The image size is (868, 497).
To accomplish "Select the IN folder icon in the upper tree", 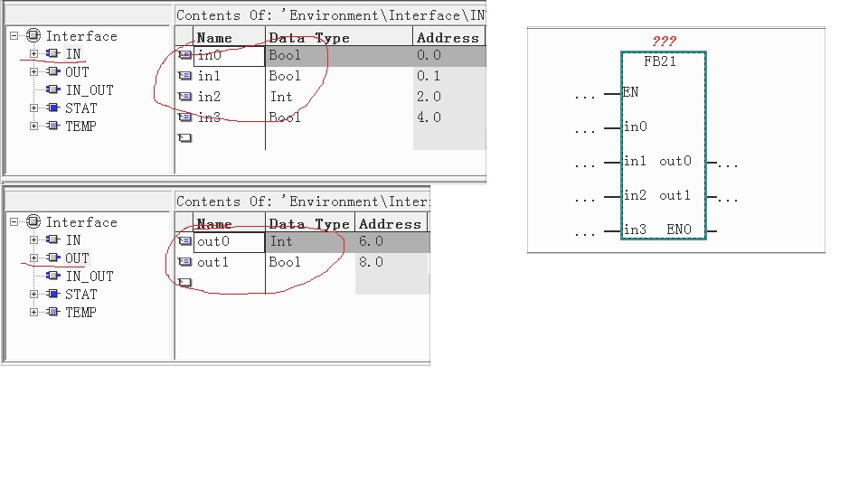I will click(53, 53).
